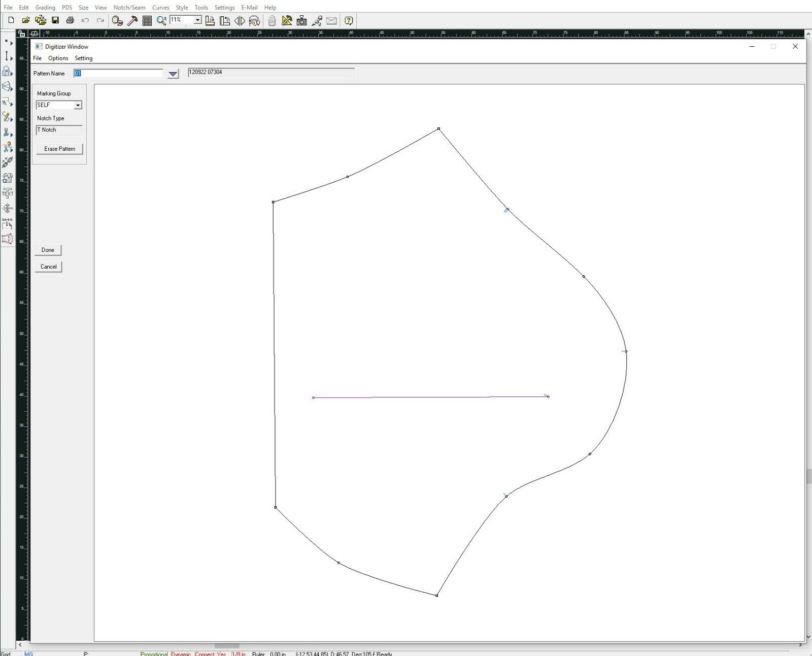Select the point tool in left toolbar
The height and width of the screenshot is (656, 812).
[x=8, y=42]
